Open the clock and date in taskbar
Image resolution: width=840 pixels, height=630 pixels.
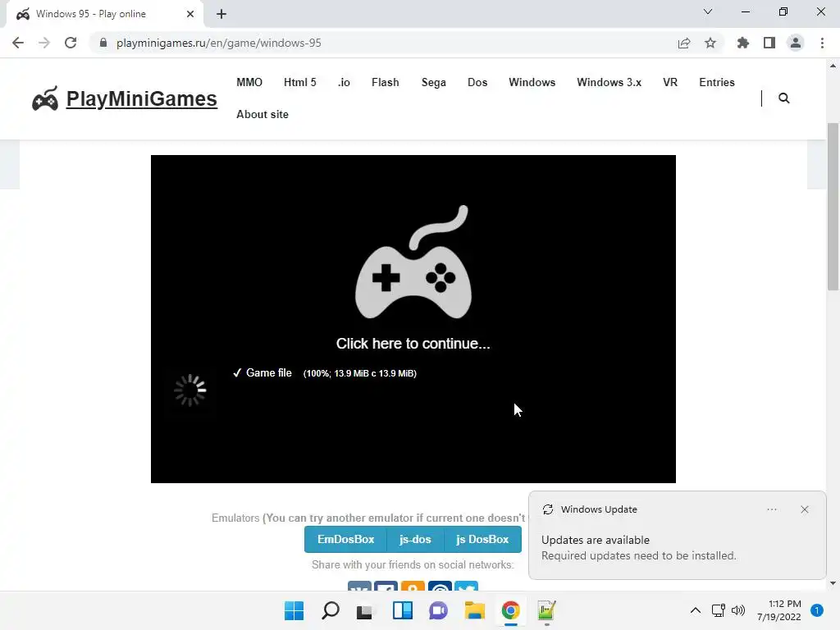[x=779, y=610]
